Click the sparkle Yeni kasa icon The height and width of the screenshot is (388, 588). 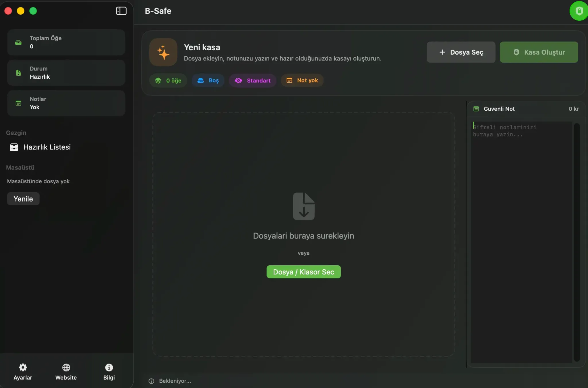[163, 52]
